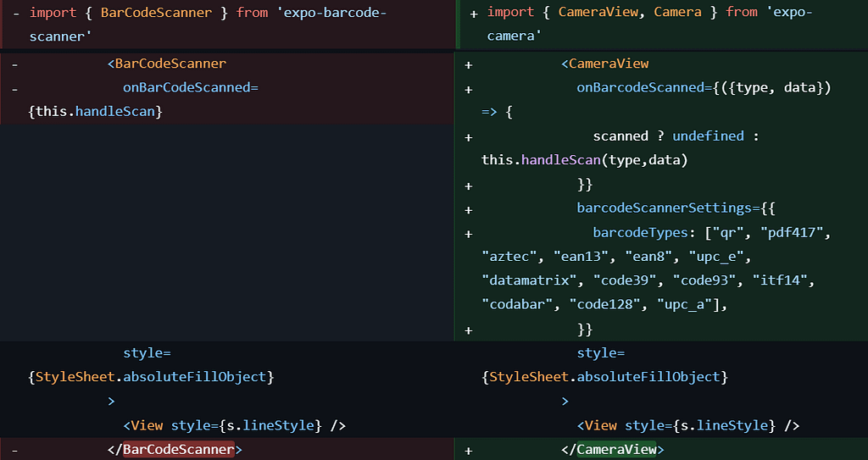Click the "pdf417" barcode type string
This screenshot has height=460, width=868.
pos(791,232)
